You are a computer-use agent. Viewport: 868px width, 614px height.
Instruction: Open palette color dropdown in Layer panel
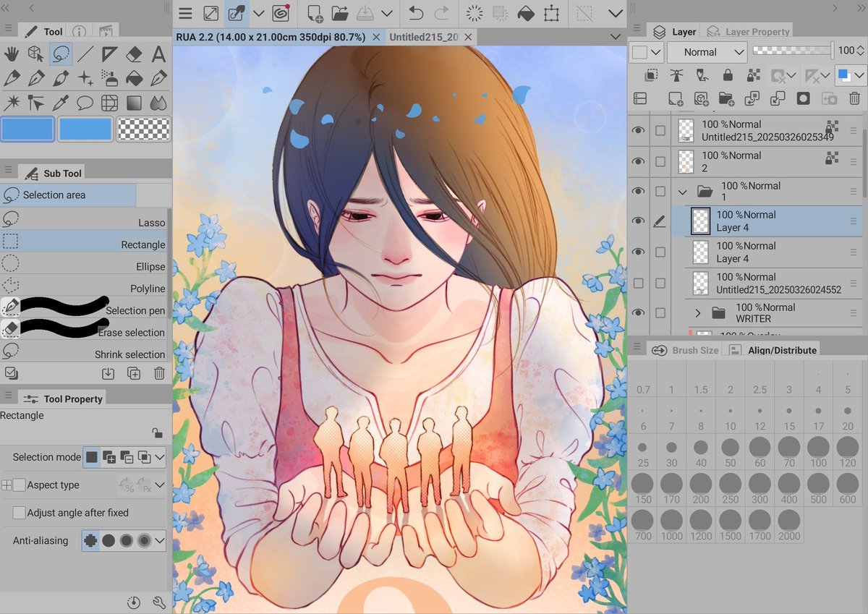click(647, 52)
